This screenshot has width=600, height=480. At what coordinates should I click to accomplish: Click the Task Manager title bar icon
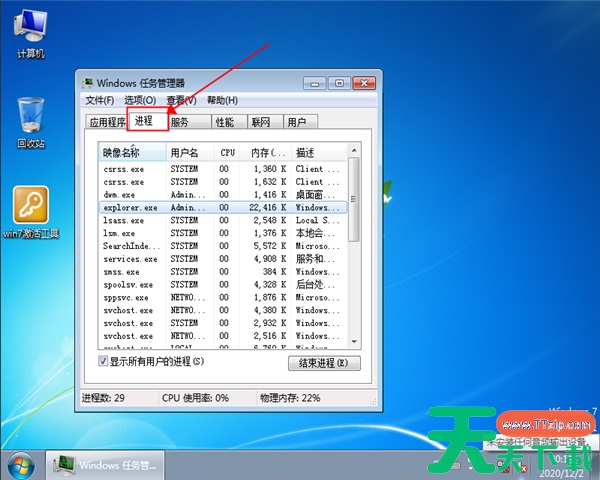tap(89, 83)
